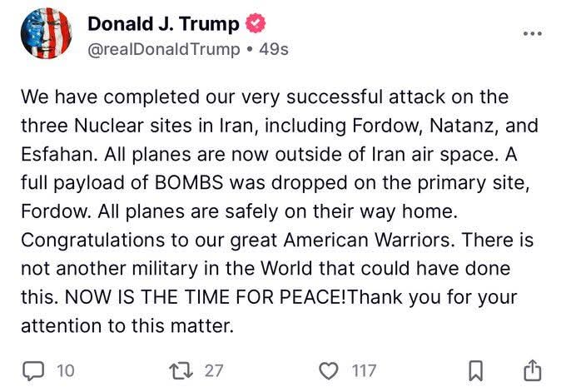View the 10 replies count
Viewport: 566px width, 392px height.
65,370
